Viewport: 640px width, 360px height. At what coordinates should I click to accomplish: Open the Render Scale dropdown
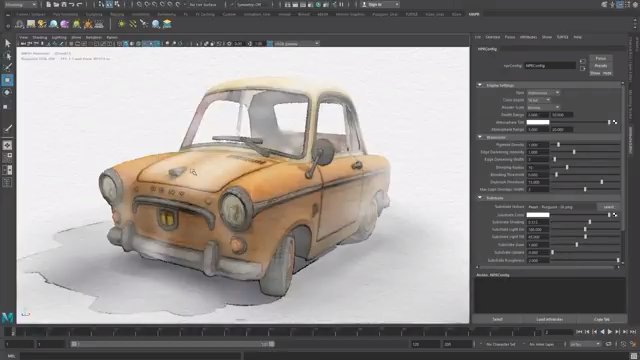coord(543,107)
